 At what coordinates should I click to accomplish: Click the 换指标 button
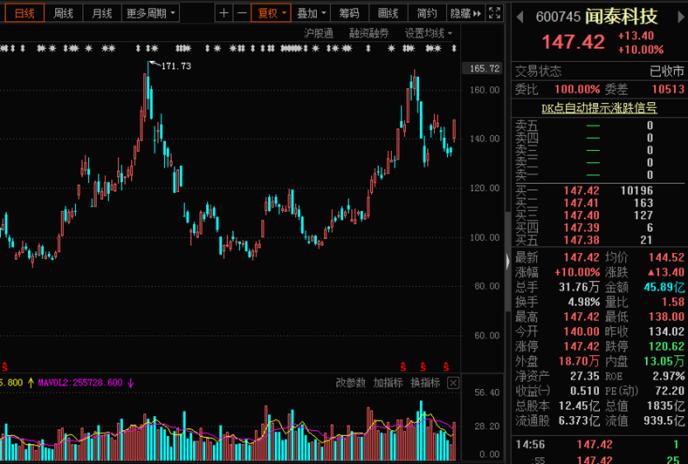[425, 383]
